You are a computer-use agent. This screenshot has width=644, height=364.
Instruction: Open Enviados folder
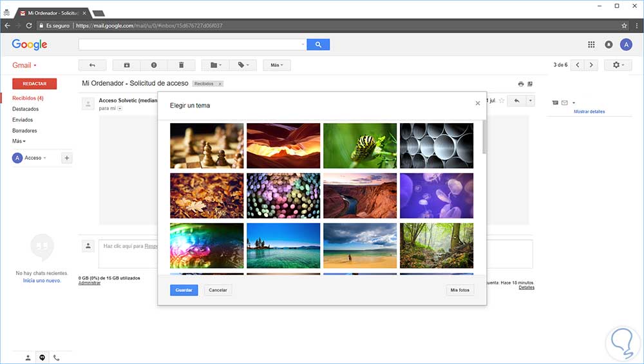click(23, 120)
